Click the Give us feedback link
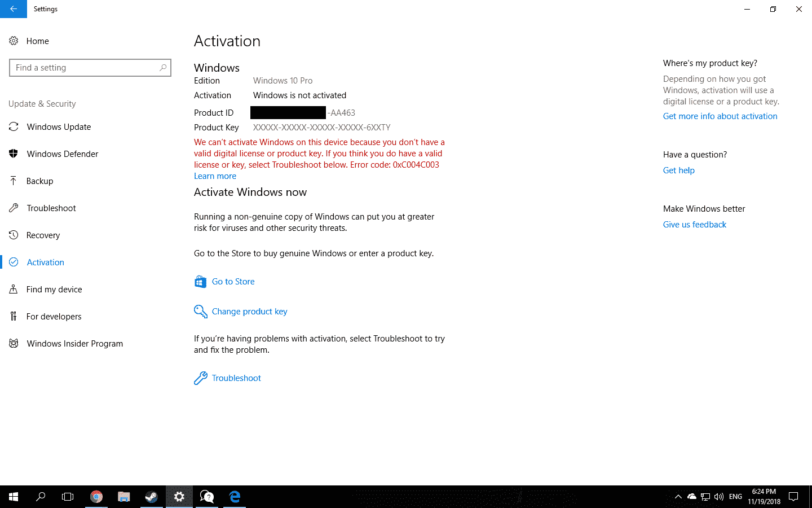This screenshot has width=812, height=508. click(695, 225)
